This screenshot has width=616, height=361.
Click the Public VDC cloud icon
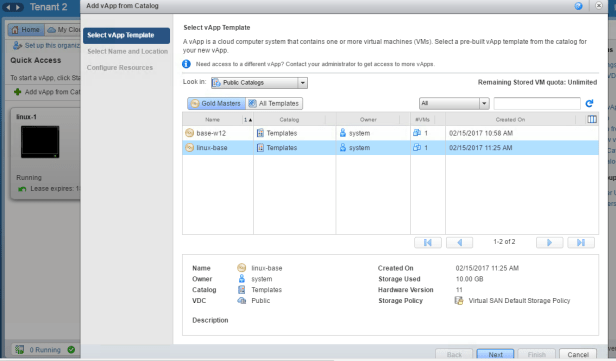[242, 301]
